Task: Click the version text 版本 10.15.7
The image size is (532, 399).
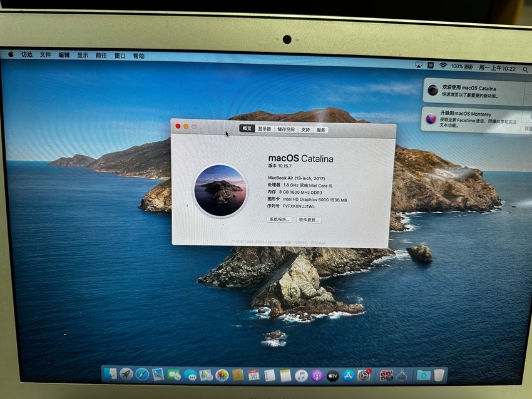Action: (x=280, y=166)
